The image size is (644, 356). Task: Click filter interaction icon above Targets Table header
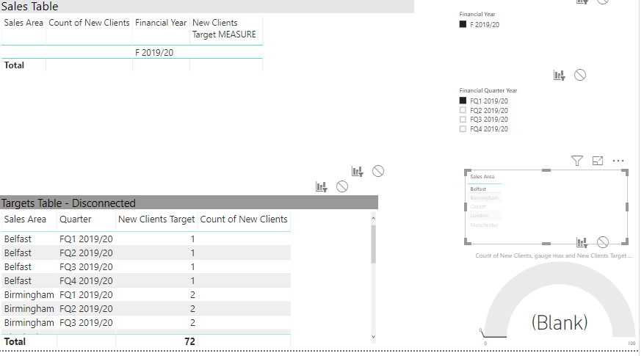coord(321,187)
